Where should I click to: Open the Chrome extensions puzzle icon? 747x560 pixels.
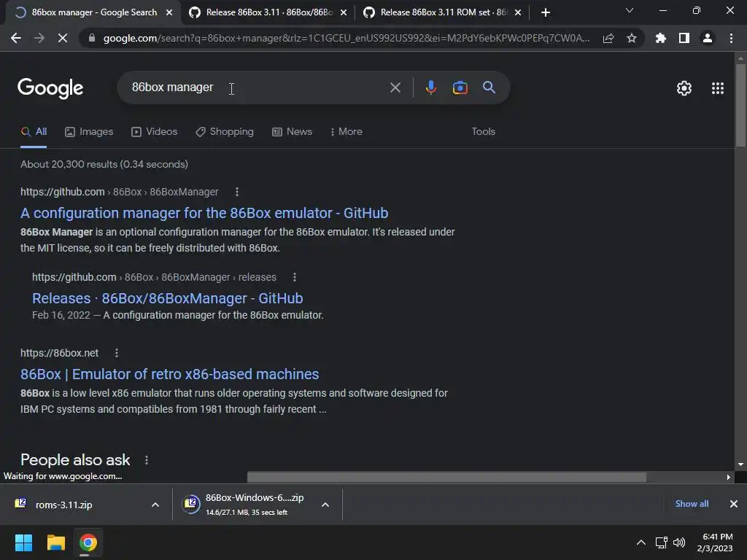point(661,38)
